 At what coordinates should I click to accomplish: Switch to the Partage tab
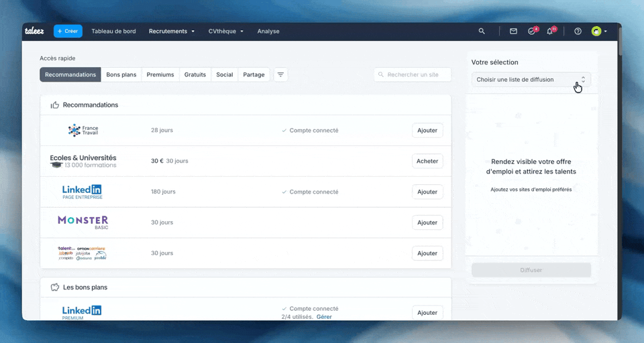pyautogui.click(x=254, y=74)
